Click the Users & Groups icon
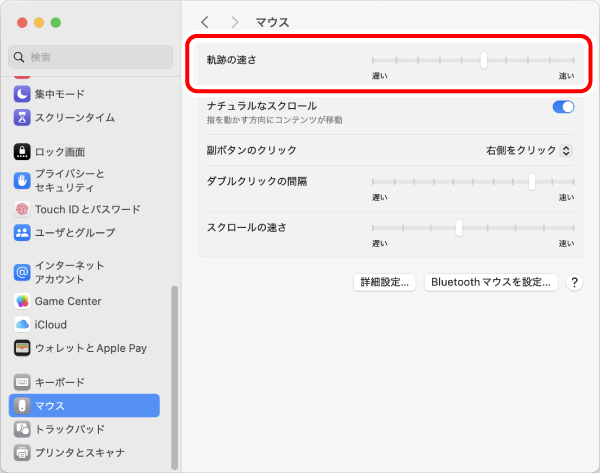The width and height of the screenshot is (600, 473). [x=22, y=232]
